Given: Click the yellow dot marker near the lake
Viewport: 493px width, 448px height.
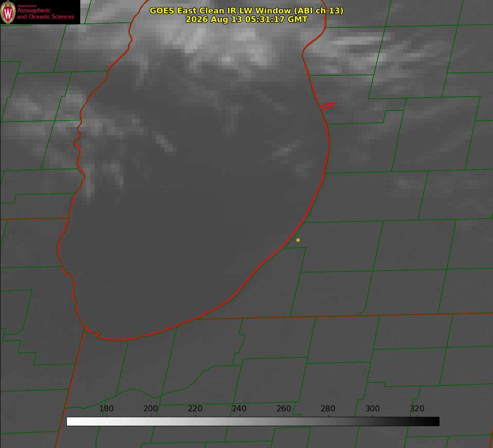Looking at the screenshot, I should point(298,240).
